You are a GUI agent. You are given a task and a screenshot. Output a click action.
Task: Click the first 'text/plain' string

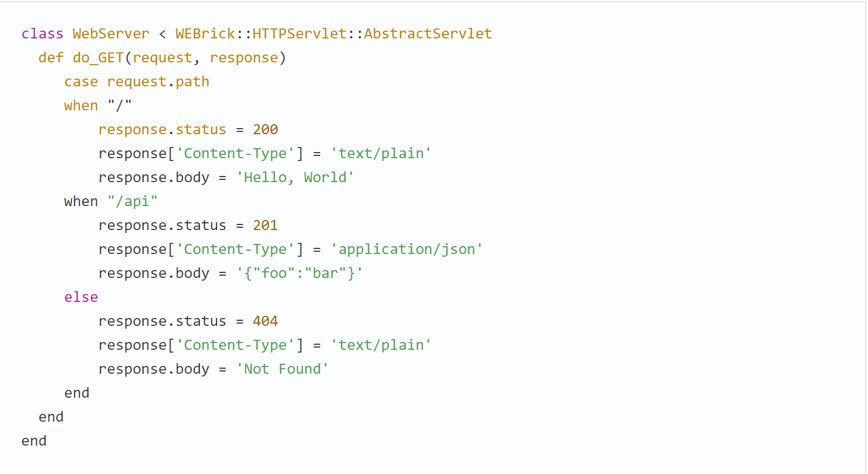point(381,154)
